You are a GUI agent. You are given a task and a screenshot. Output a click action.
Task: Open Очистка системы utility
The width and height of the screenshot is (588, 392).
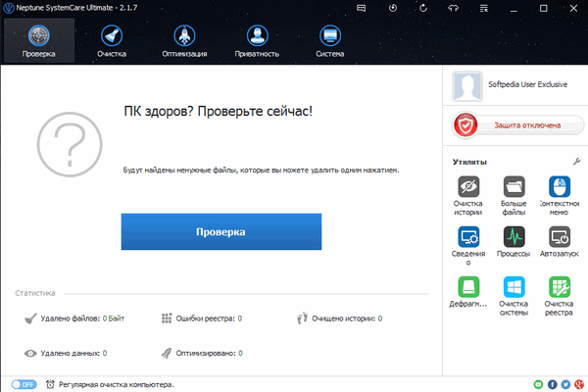tap(514, 296)
